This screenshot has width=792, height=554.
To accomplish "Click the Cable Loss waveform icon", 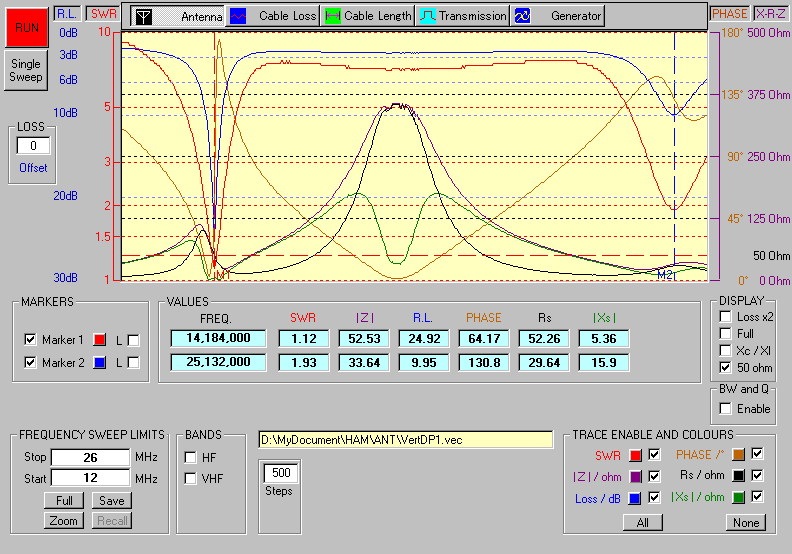I will [238, 16].
